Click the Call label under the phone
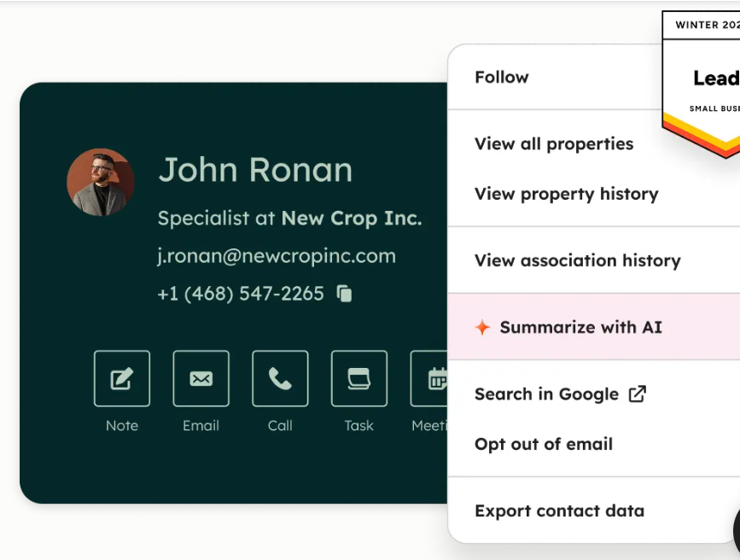This screenshot has height=560, width=740. click(280, 425)
